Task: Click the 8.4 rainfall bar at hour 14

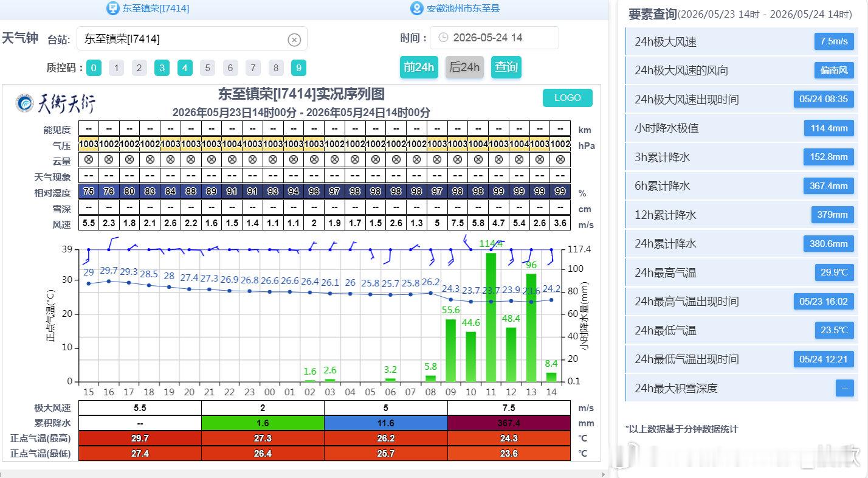Action: click(x=551, y=377)
